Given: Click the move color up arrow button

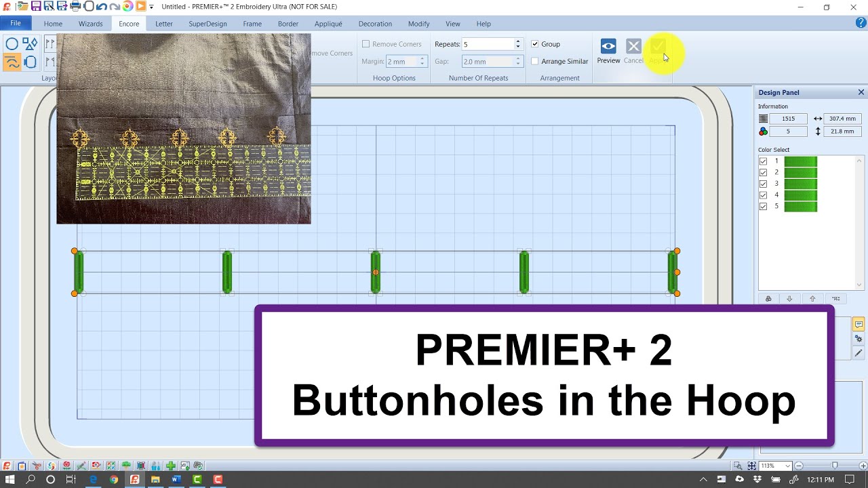Looking at the screenshot, I should [812, 299].
